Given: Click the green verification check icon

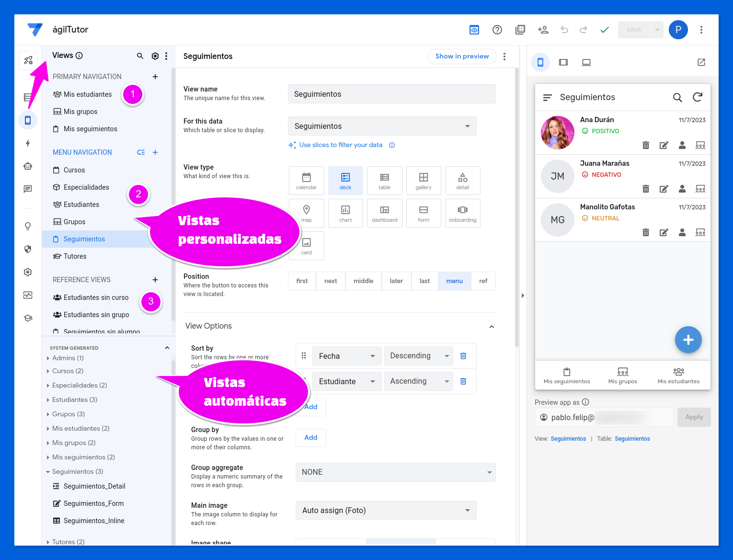Looking at the screenshot, I should [x=605, y=30].
